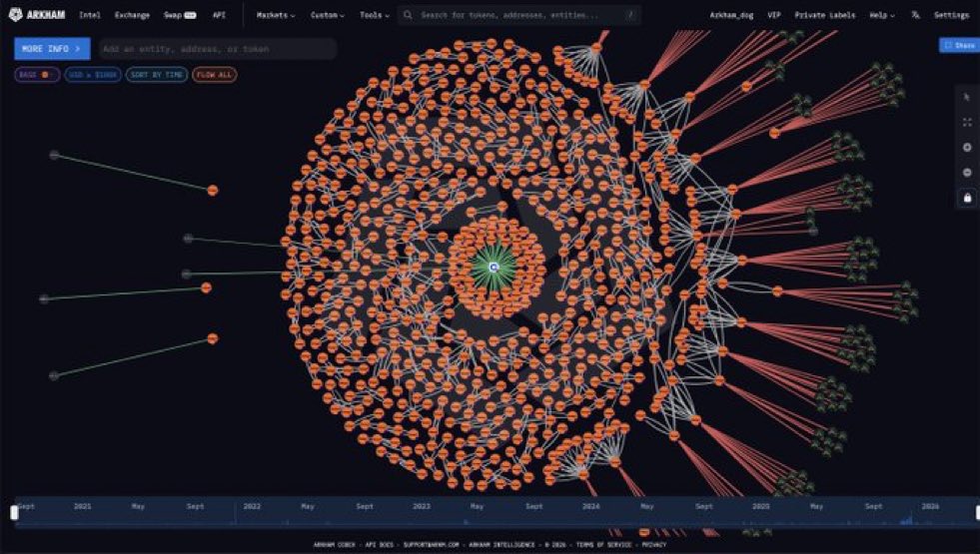Click the 2022 marker on the timeline
980x554 pixels.
[x=252, y=506]
